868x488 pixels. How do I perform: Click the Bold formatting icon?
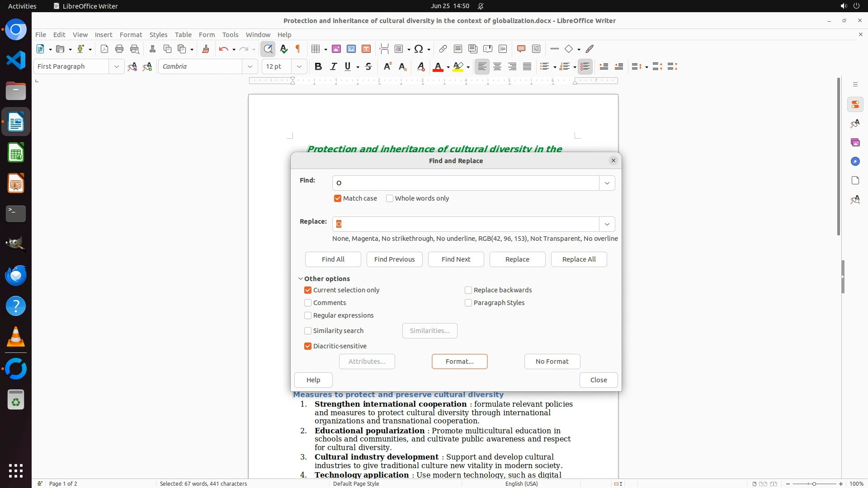[318, 66]
